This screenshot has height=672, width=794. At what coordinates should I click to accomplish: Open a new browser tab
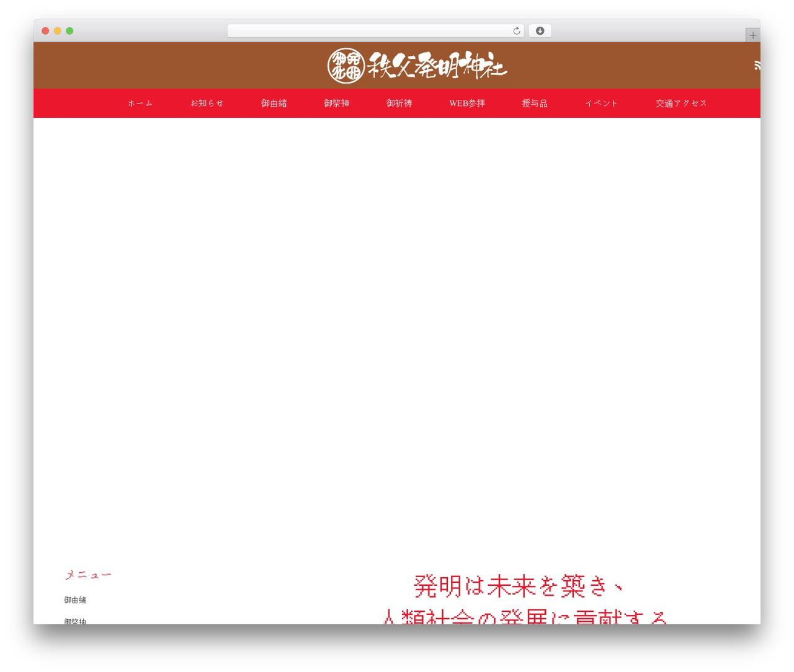[x=752, y=35]
